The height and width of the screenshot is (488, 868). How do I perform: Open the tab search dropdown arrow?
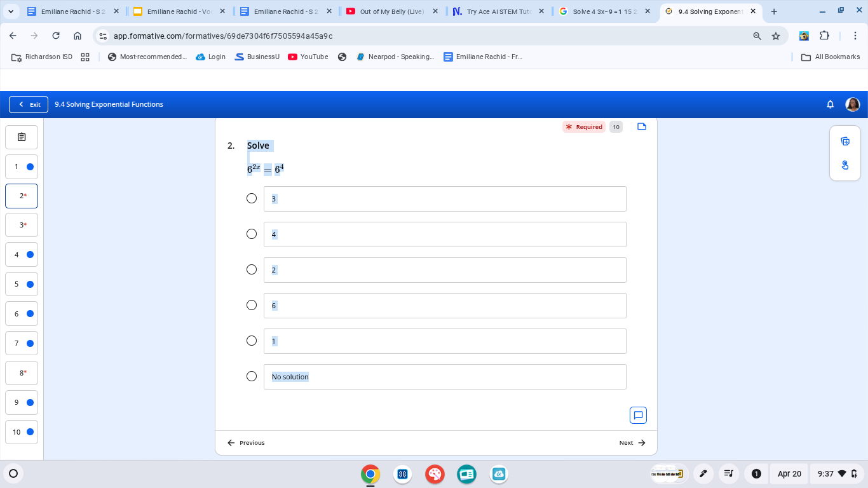point(11,11)
